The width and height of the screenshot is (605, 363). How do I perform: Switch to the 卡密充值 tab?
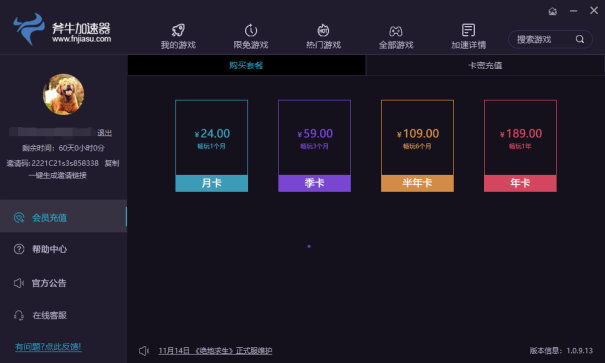point(485,65)
